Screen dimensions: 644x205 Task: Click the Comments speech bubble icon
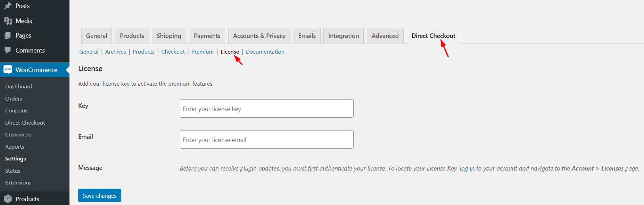8,50
